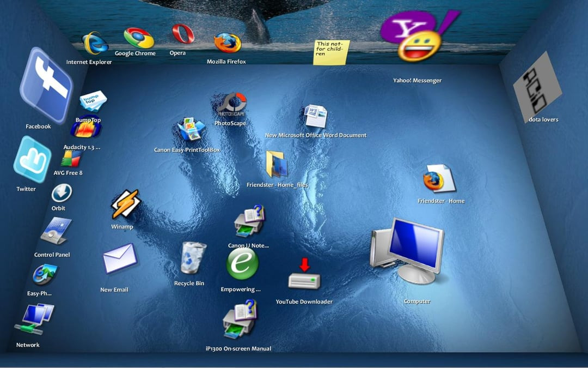Screen dimensions: 588x368
Task: Select the Internet Explorer icon
Action: (95, 43)
